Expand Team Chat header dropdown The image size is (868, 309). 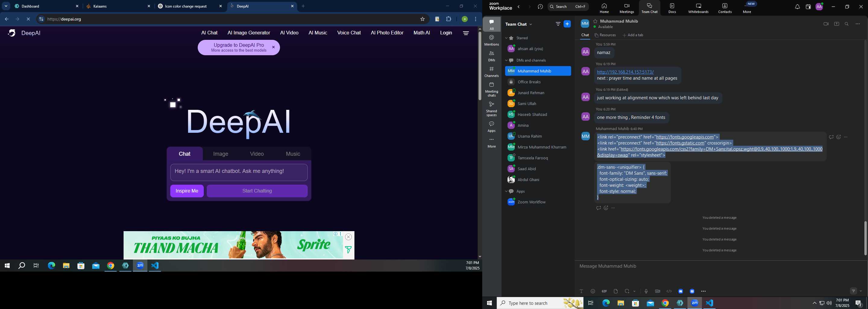pyautogui.click(x=531, y=24)
